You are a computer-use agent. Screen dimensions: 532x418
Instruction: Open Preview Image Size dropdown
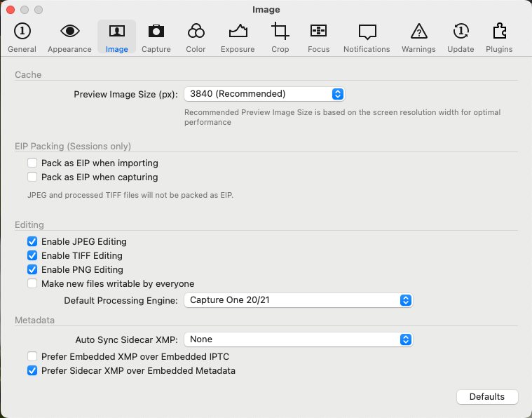pos(264,94)
